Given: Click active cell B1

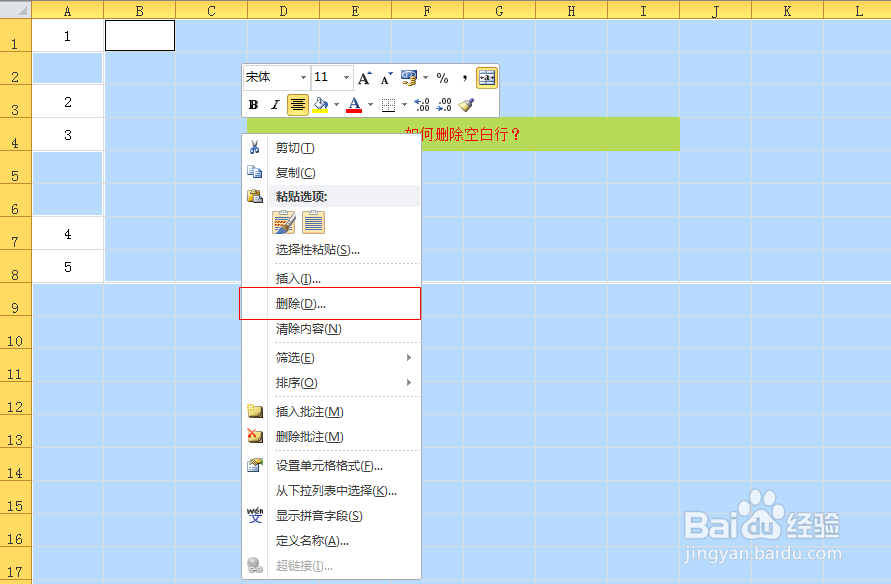Looking at the screenshot, I should pyautogui.click(x=140, y=35).
